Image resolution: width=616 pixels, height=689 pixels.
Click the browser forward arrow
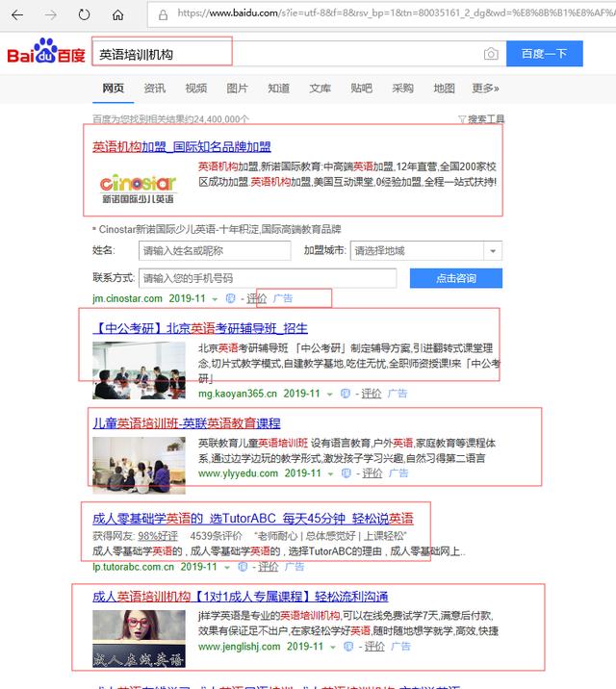click(50, 15)
